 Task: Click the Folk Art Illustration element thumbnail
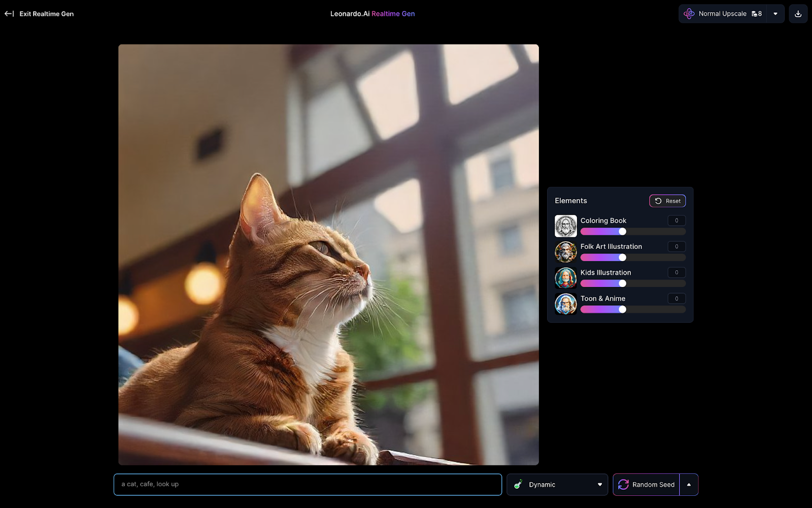point(565,252)
